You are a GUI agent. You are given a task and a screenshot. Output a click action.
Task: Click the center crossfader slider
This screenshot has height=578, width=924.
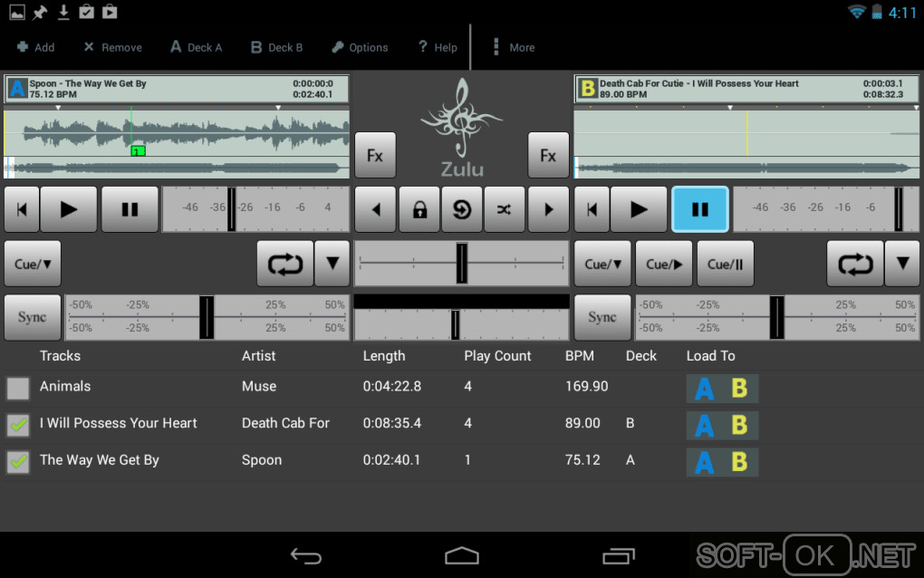click(462, 264)
